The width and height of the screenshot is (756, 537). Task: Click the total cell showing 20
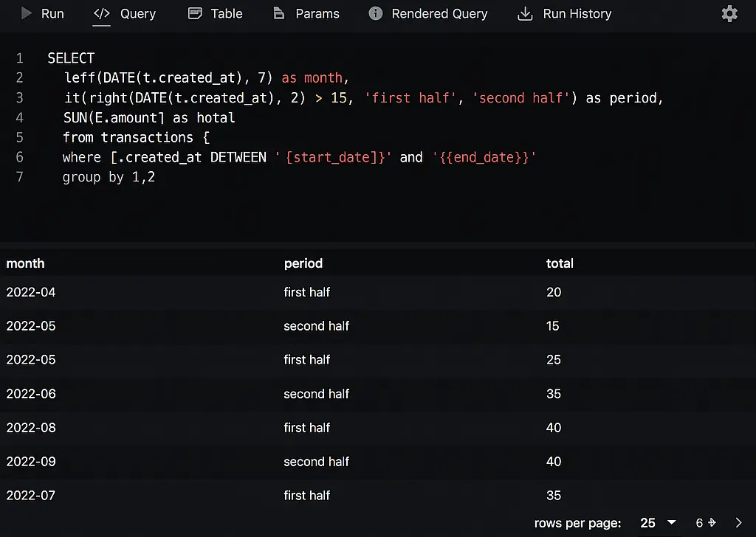click(x=554, y=292)
